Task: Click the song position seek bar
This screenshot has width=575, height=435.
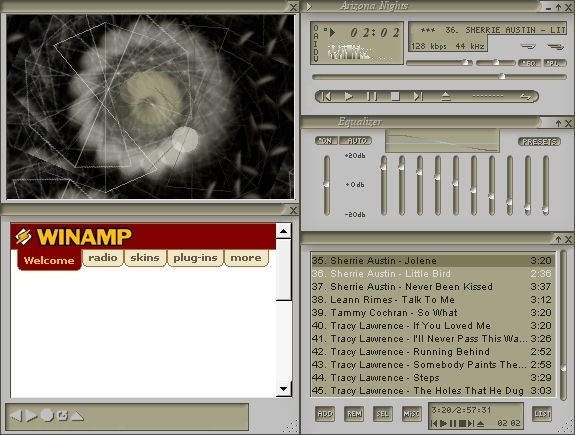Action: pyautogui.click(x=439, y=77)
